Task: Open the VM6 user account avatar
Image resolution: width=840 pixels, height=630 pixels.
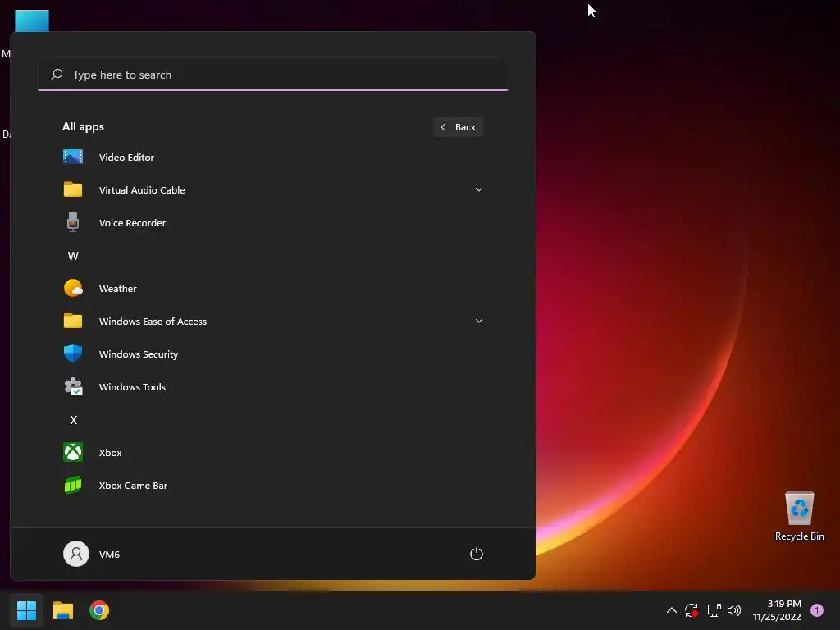Action: (76, 554)
